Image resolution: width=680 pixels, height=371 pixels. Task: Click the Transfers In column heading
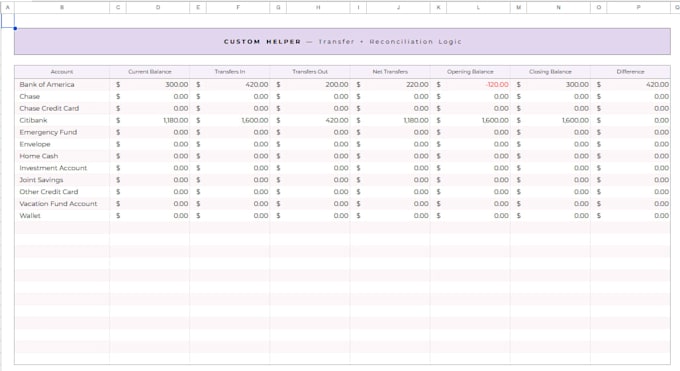point(230,72)
